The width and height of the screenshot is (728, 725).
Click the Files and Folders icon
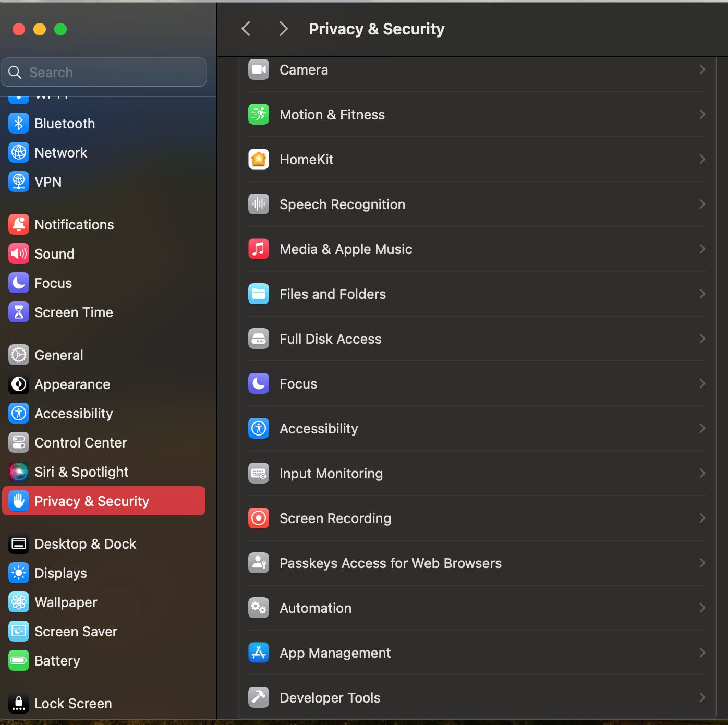[x=259, y=294]
